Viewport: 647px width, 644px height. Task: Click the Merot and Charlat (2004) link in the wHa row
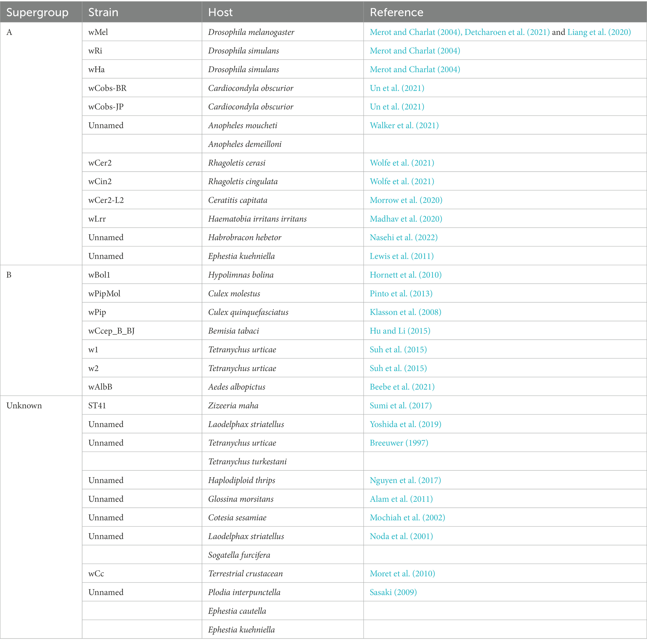coord(415,70)
